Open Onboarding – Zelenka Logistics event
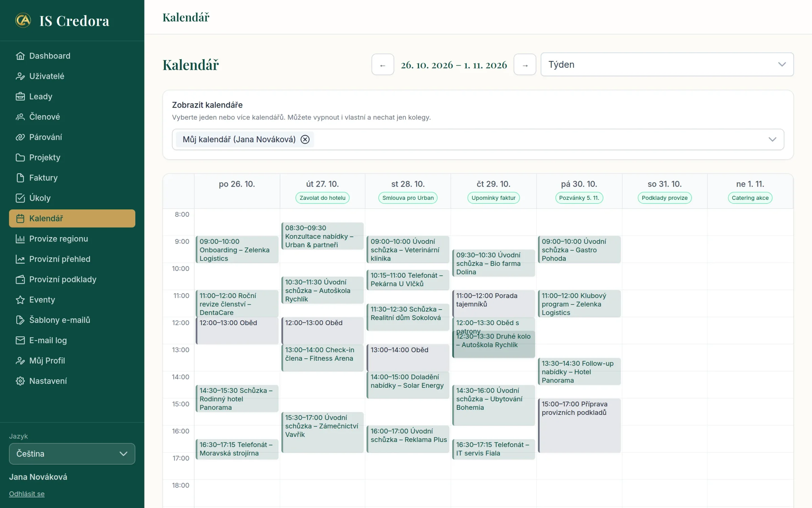 coord(237,250)
